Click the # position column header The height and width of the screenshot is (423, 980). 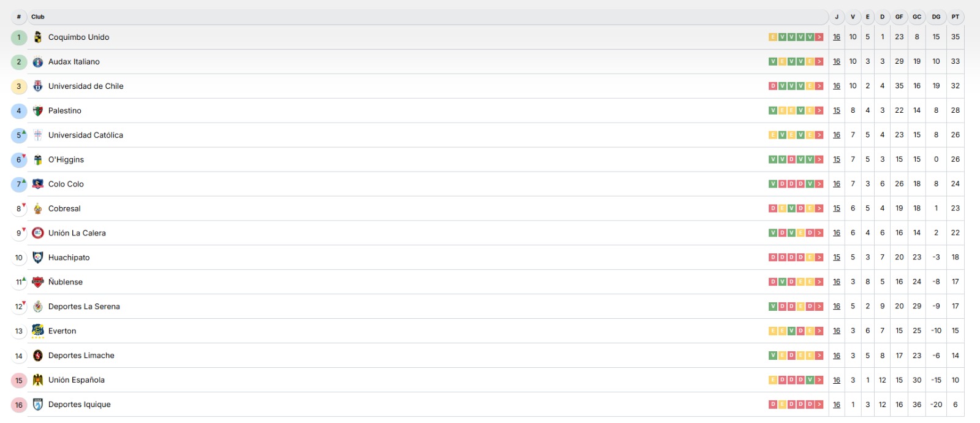(x=19, y=17)
